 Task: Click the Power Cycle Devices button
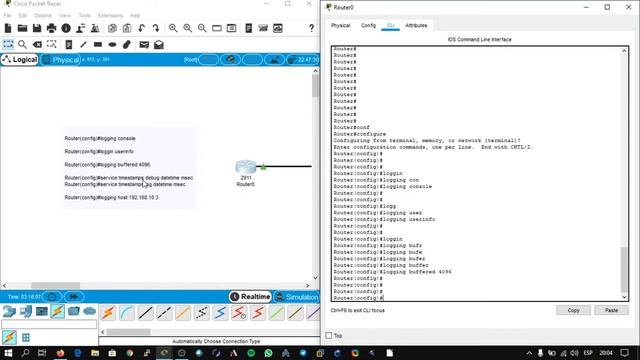[52, 297]
